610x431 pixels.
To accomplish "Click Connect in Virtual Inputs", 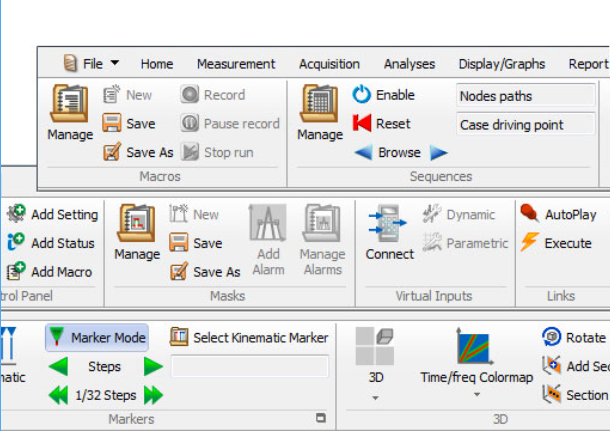I will (389, 232).
